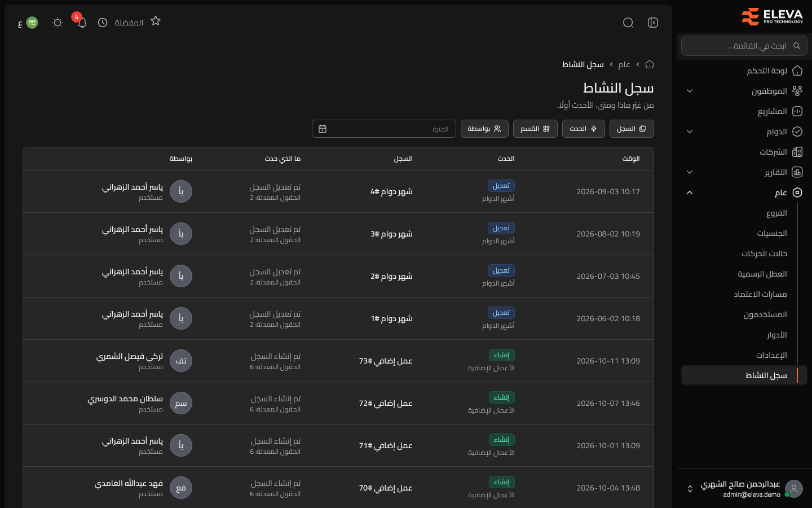Click the record عمل إضافي #73
This screenshot has width=812, height=508.
(x=386, y=361)
